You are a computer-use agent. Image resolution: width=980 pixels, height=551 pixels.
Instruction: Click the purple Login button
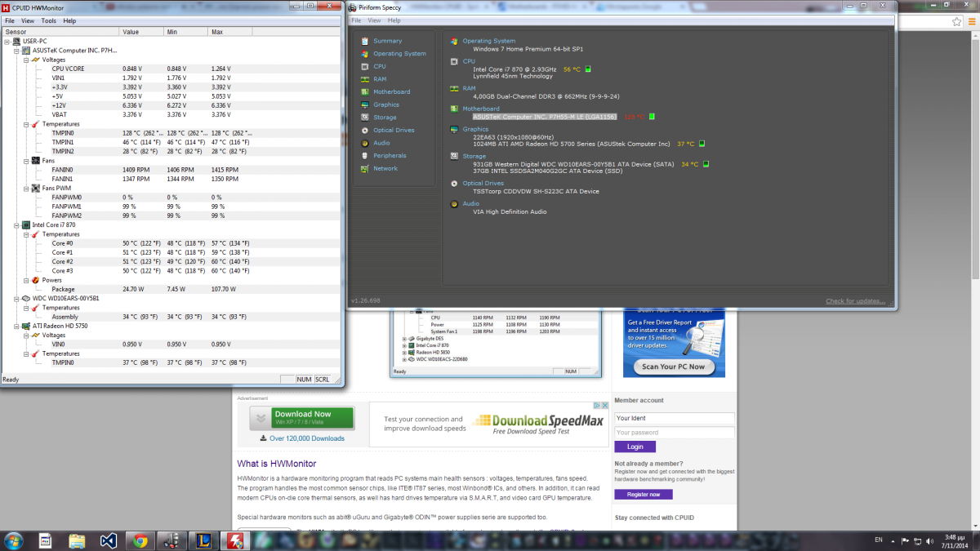coord(635,447)
